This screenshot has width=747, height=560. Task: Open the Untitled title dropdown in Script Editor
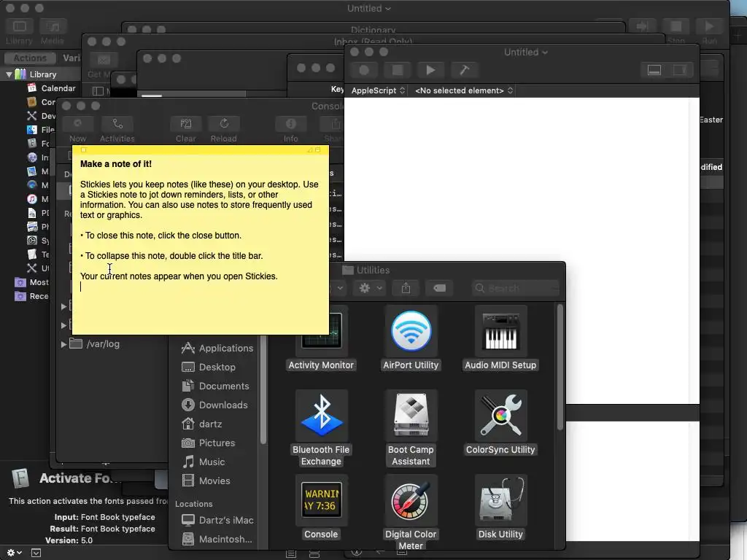(x=526, y=52)
